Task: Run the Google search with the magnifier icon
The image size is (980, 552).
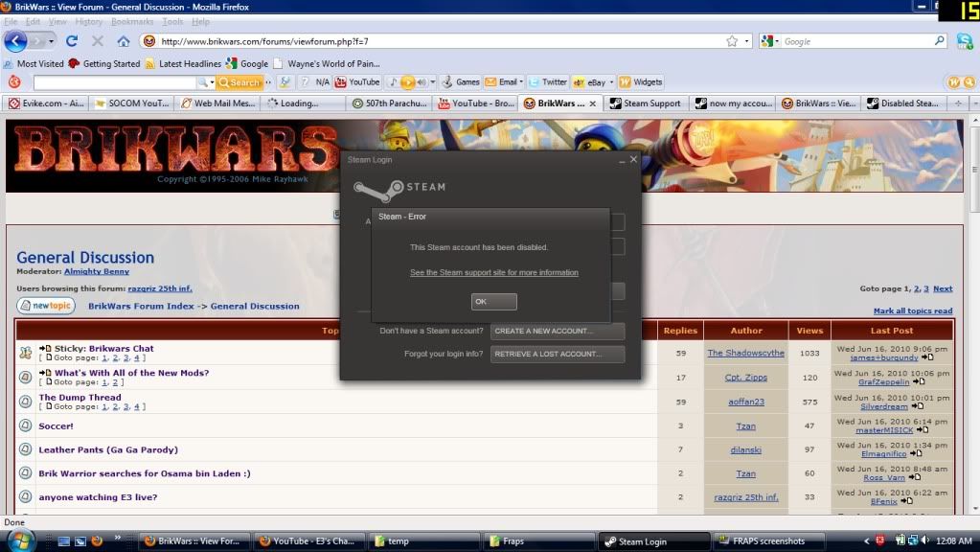Action: pos(940,41)
